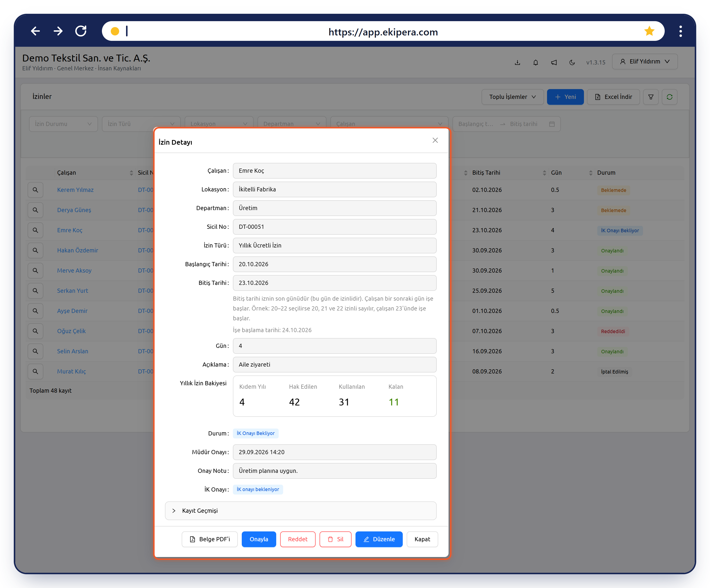The image size is (710, 588).
Task: Click the filter funnel icon
Action: tap(651, 97)
